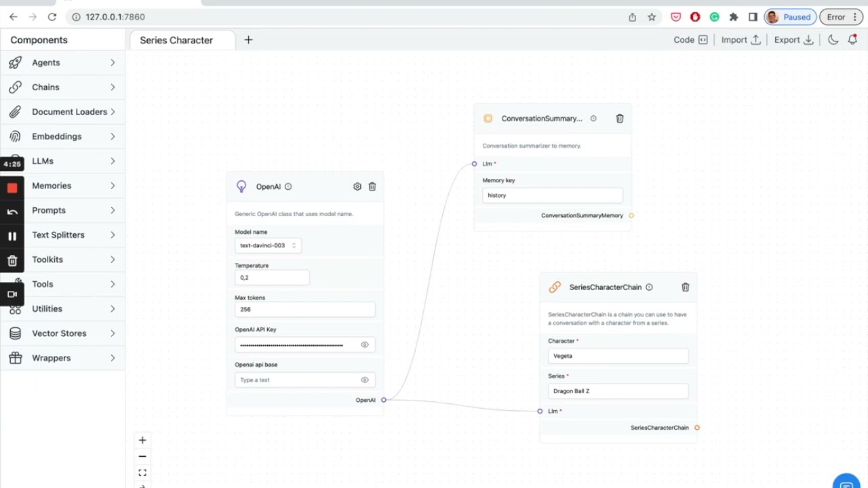868x488 pixels.
Task: Click the Document Loaders paperclip icon
Action: tap(15, 112)
